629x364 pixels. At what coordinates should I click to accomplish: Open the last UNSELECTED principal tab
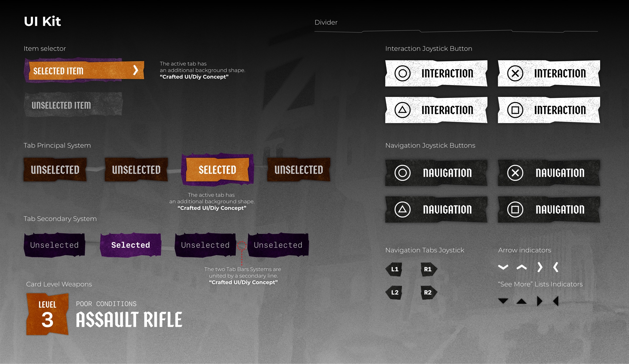tap(299, 169)
